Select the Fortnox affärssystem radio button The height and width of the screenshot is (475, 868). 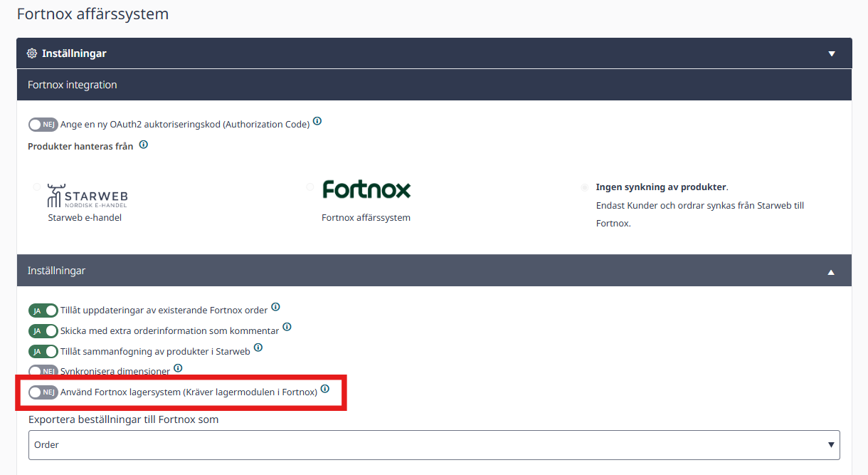click(x=310, y=187)
